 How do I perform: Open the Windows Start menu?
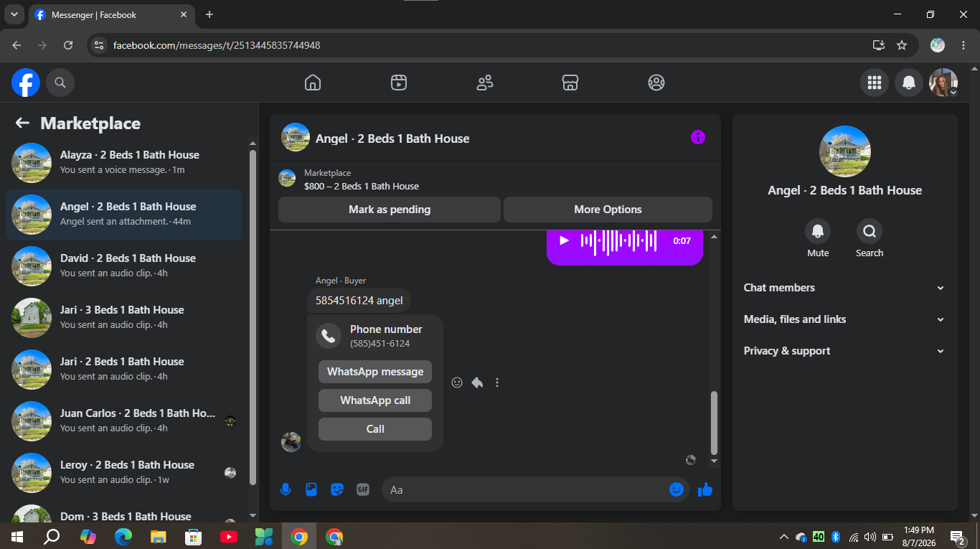(x=17, y=536)
